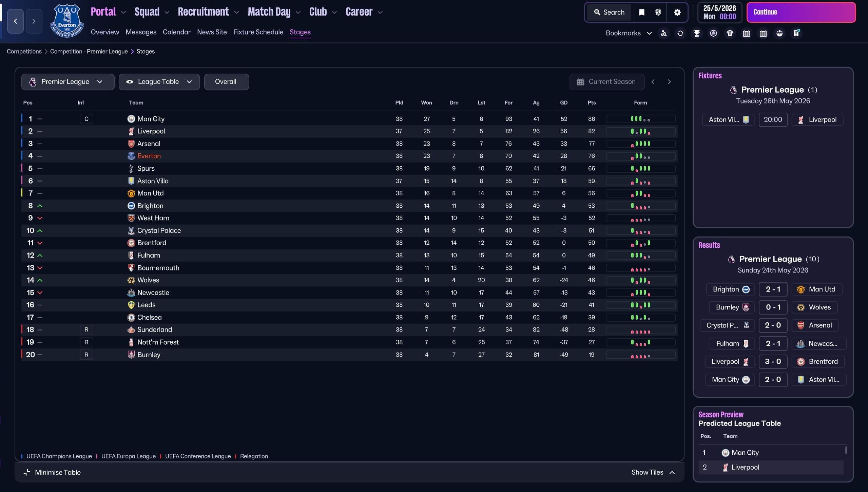Open the group of people bookmark icon

[779, 33]
